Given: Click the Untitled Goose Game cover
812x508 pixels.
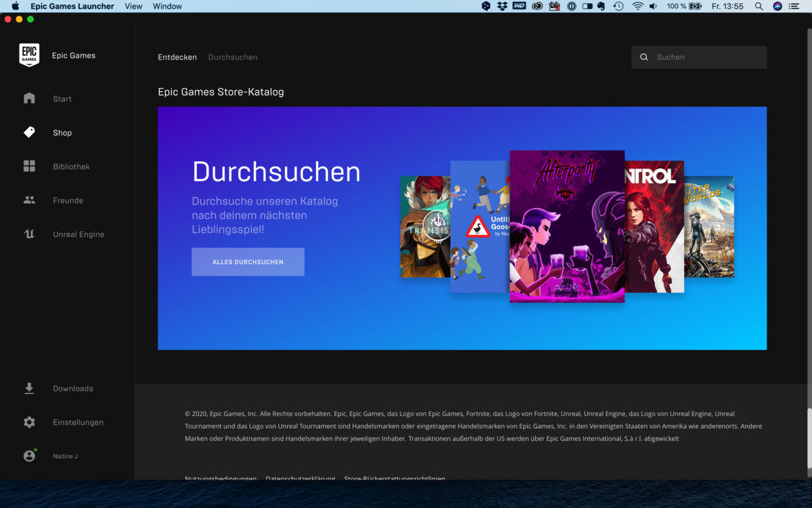Looking at the screenshot, I should point(480,226).
